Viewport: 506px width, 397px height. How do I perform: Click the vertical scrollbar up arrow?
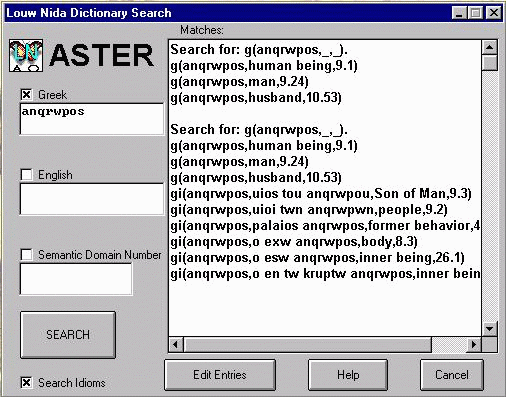[x=490, y=48]
